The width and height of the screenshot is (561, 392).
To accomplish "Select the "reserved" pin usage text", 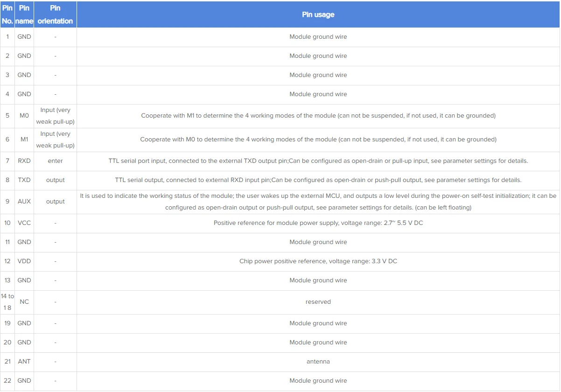I will [x=318, y=302].
